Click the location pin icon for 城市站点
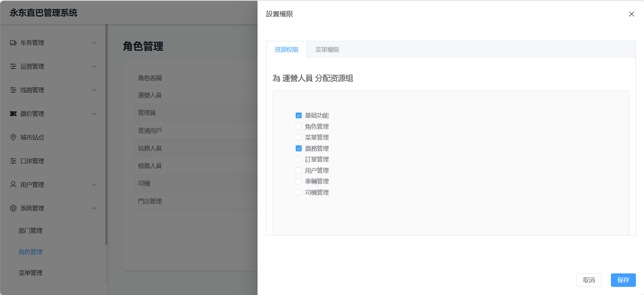The image size is (644, 295). coord(13,137)
